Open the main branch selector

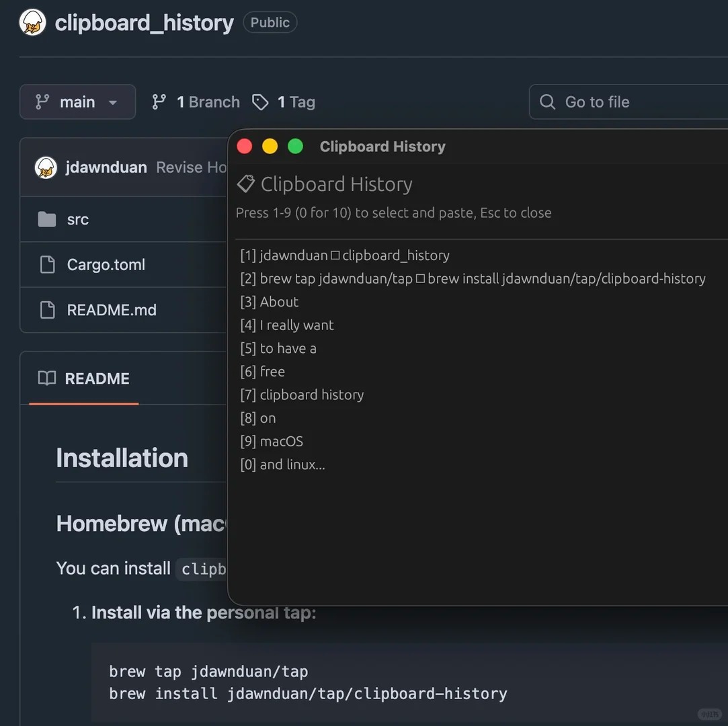pos(77,102)
